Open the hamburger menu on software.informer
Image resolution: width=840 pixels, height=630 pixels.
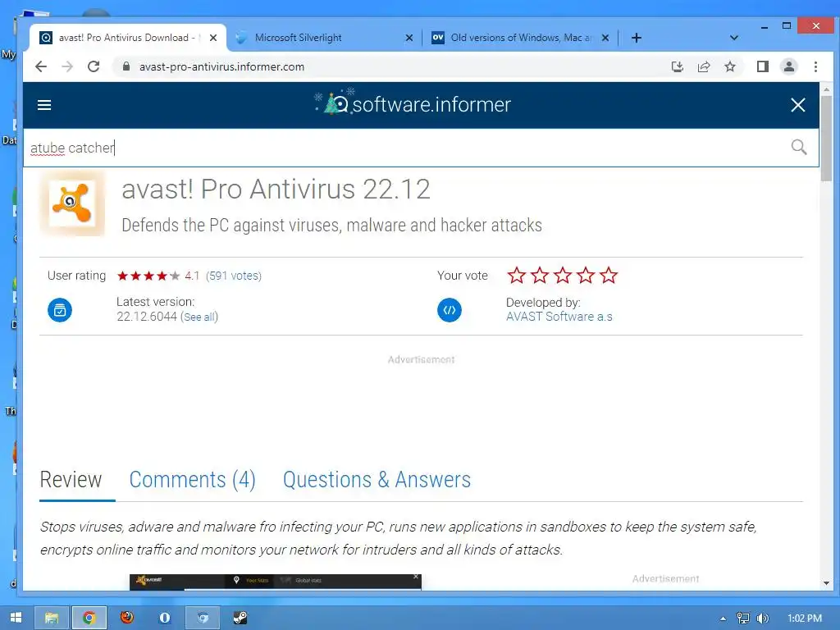44,105
